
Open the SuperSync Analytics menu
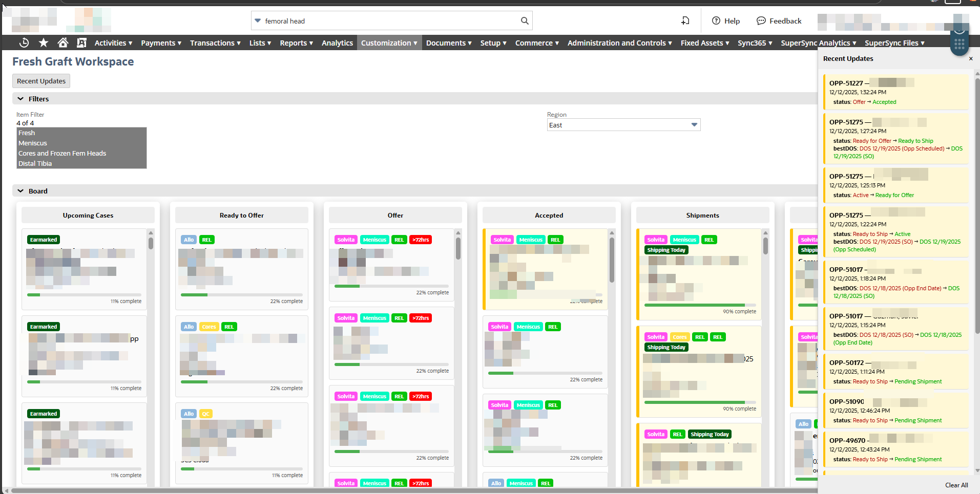(x=819, y=43)
